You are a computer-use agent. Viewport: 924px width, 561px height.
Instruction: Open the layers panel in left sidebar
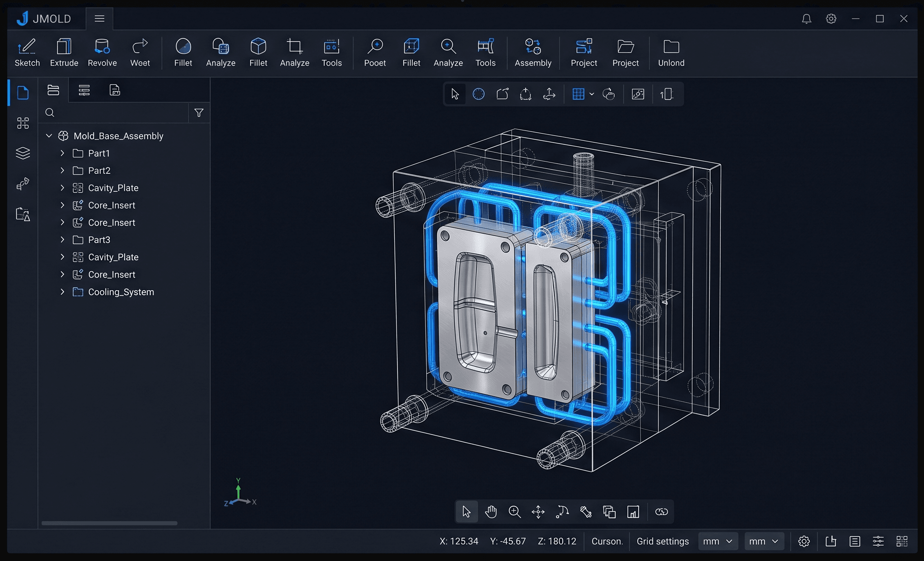23,153
